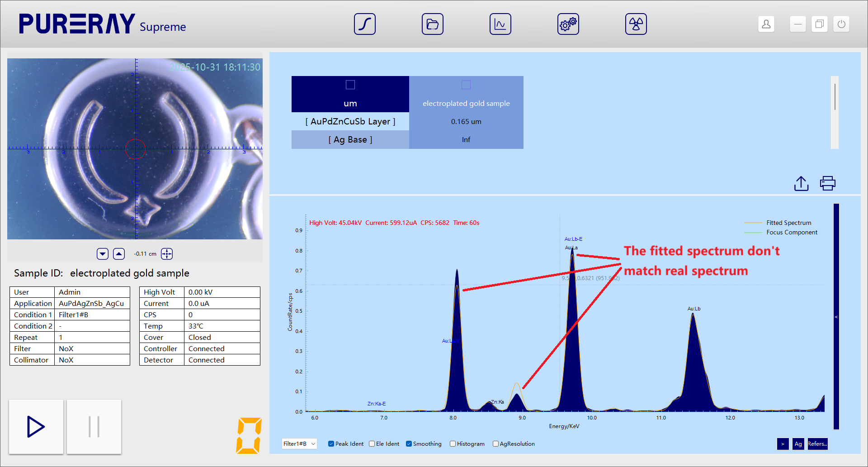Start measurement with the play button

36,427
